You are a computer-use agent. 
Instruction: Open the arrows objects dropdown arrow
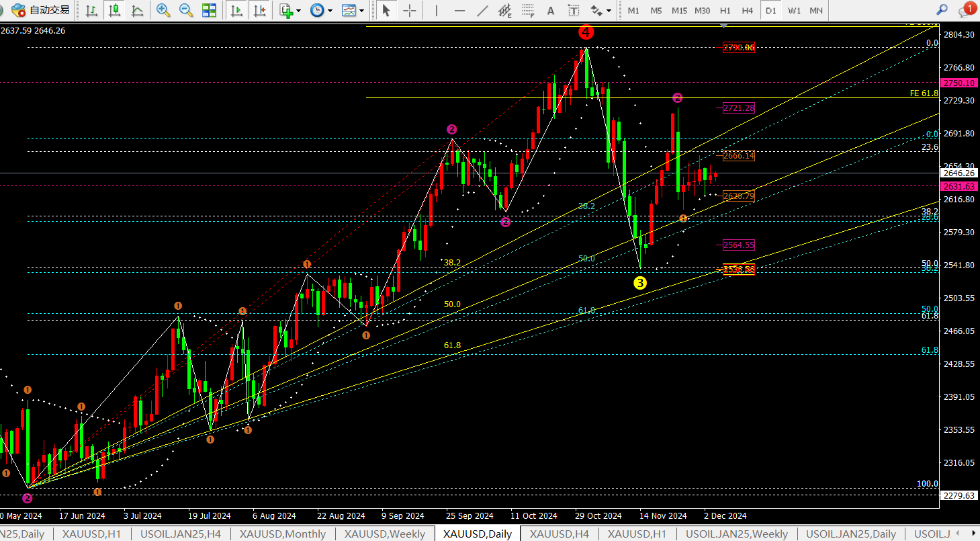[609, 10]
